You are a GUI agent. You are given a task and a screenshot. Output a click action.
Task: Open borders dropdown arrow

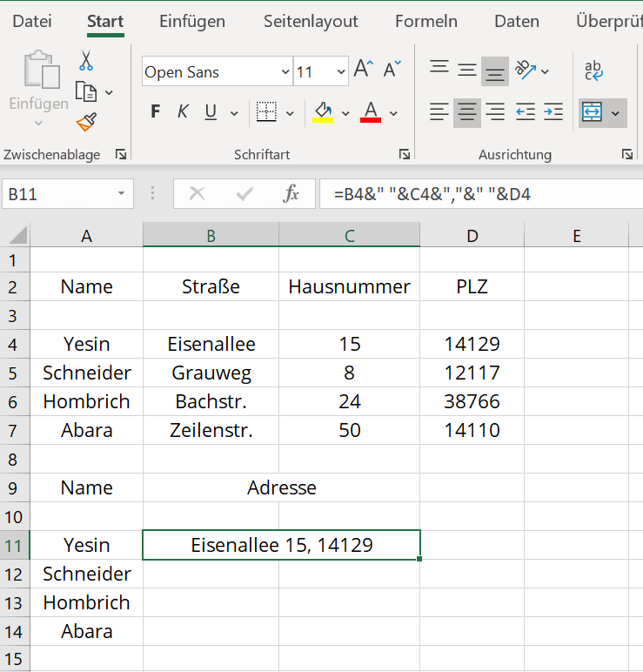[x=290, y=113]
